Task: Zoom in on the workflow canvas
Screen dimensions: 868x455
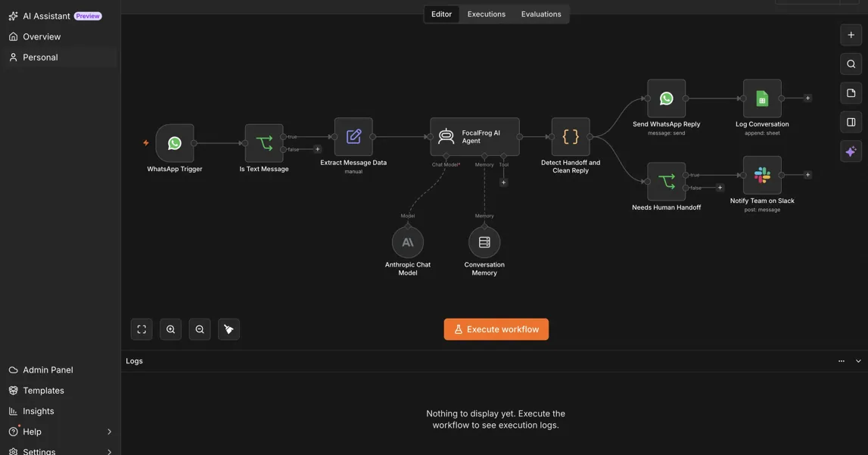Action: (x=170, y=329)
